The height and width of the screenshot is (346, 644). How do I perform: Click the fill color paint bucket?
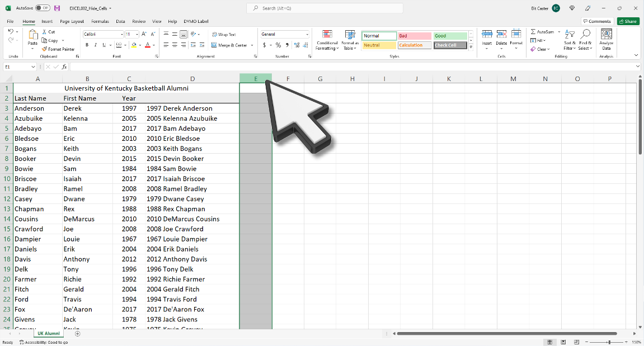tap(134, 45)
